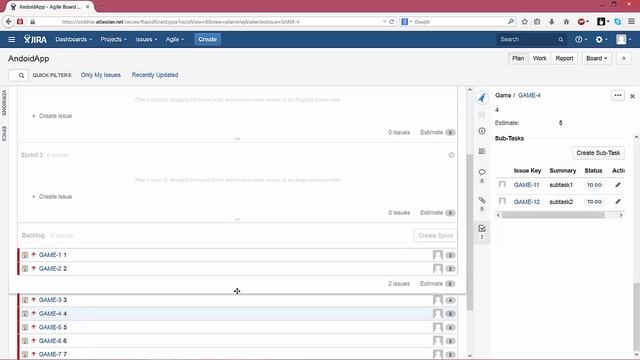
Task: Jump to comments section icon
Action: (482, 172)
